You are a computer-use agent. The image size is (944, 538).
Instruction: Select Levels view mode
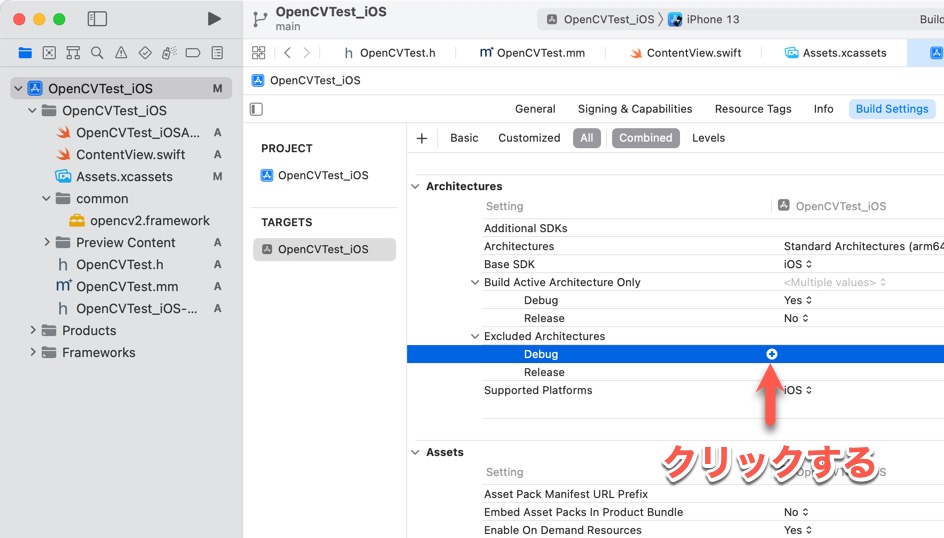tap(708, 138)
